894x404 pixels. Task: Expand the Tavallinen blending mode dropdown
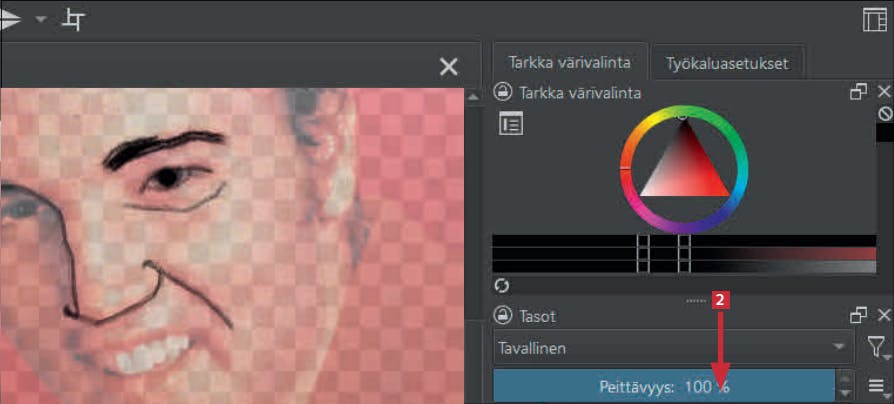[x=674, y=346]
